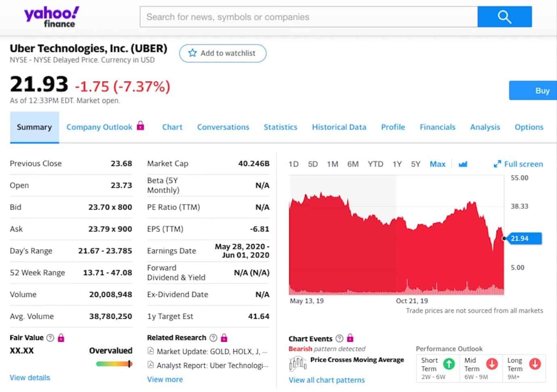This screenshot has width=557, height=392.
Task: Click the Short Term green up arrow
Action: (449, 364)
